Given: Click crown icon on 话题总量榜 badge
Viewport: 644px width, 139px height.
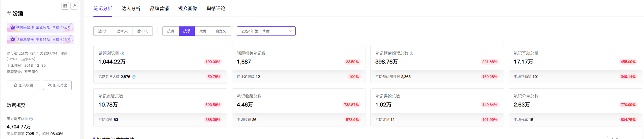Looking at the screenshot, I should (x=13, y=39).
